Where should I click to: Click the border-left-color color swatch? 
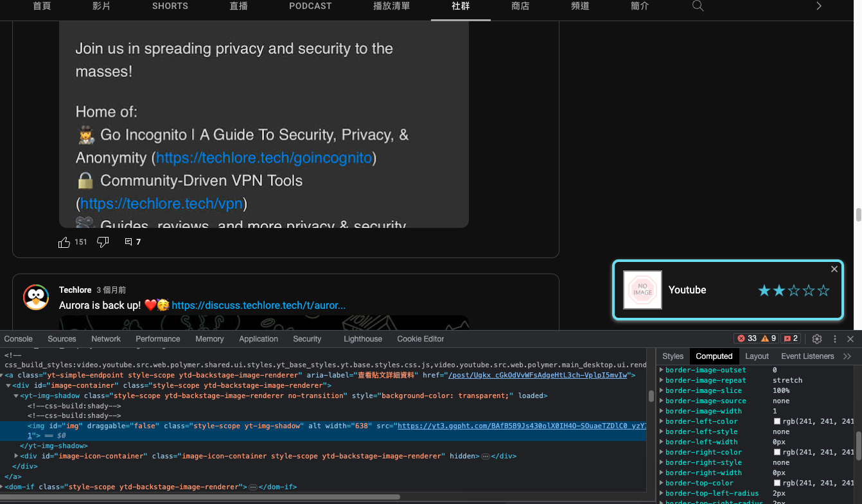tap(777, 421)
